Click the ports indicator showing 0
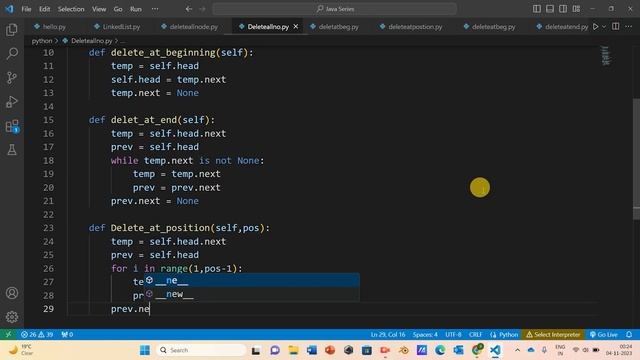Screen dimensions: 640x360 click(x=67, y=334)
